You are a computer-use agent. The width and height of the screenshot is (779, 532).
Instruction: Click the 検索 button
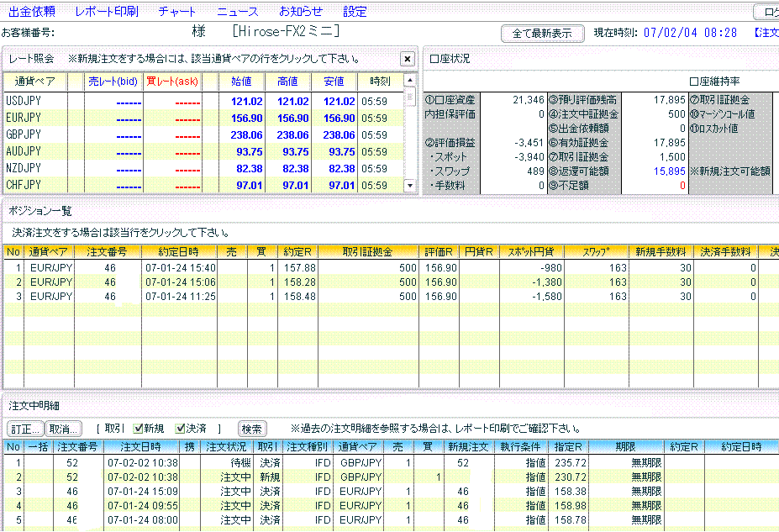252,429
